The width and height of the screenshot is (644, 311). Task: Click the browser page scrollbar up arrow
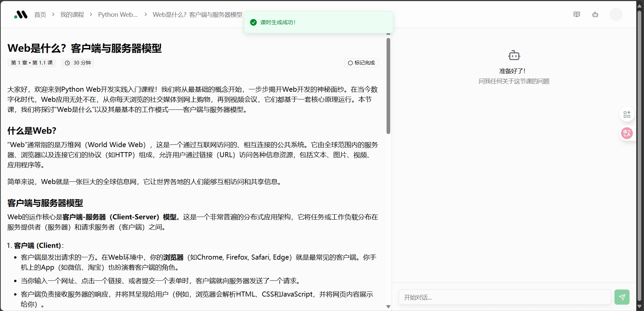click(x=640, y=6)
